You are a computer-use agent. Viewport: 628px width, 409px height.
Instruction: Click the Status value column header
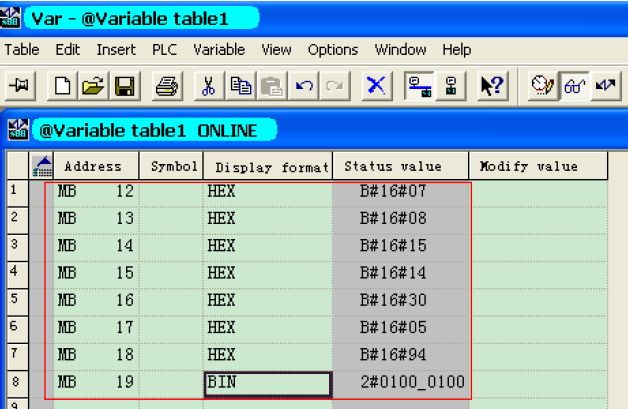tap(401, 166)
